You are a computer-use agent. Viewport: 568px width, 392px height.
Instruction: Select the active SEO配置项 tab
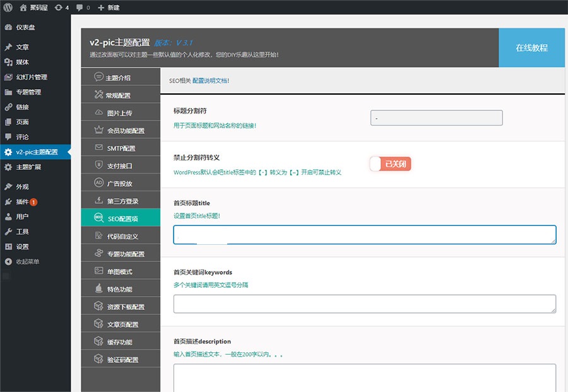[x=121, y=218]
